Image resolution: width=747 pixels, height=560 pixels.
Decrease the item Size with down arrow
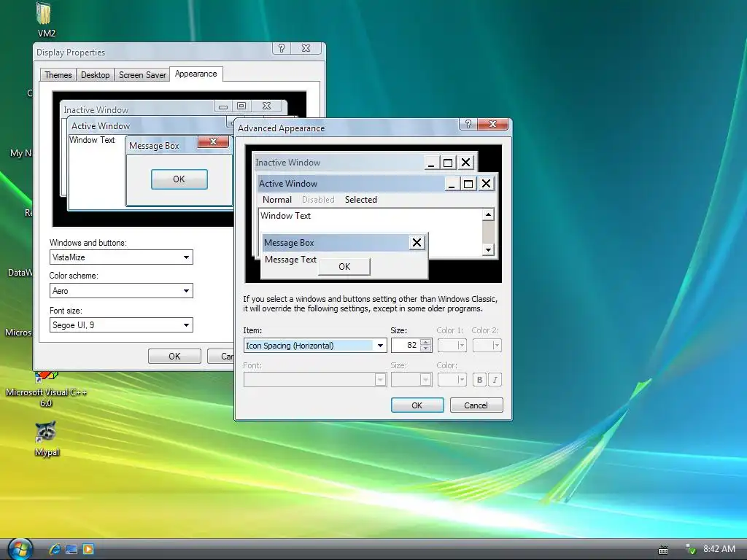tap(426, 349)
